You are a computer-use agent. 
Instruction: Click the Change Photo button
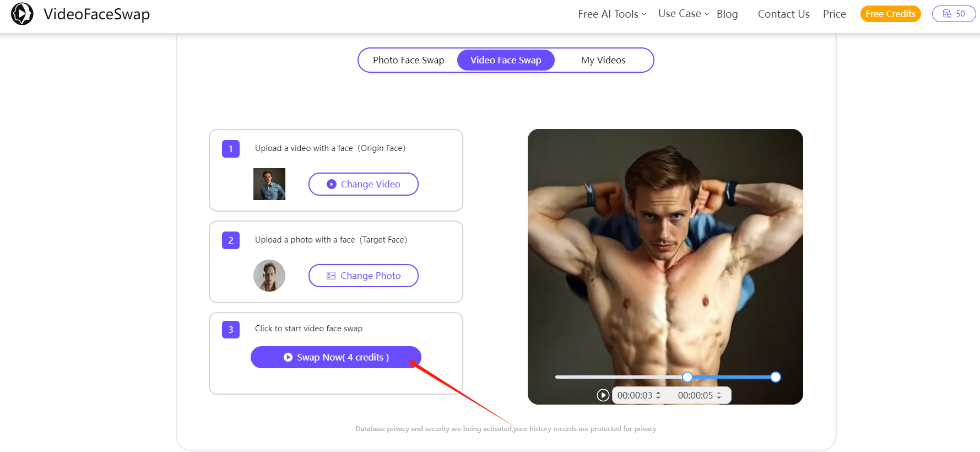tap(364, 276)
